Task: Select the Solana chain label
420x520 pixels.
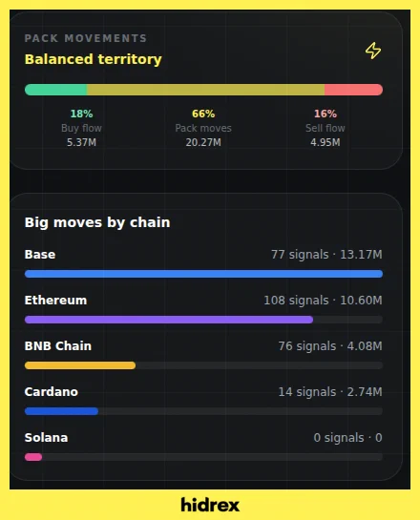Action: pyautogui.click(x=47, y=437)
